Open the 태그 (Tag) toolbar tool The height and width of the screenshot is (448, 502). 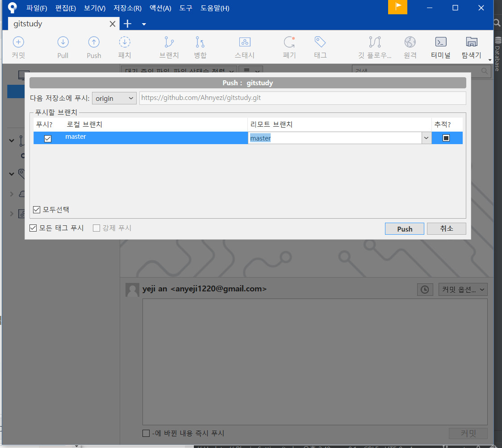320,47
